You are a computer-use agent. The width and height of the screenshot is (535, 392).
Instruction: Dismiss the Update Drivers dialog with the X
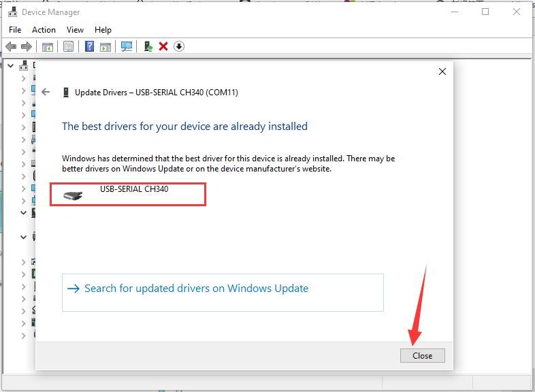[442, 71]
